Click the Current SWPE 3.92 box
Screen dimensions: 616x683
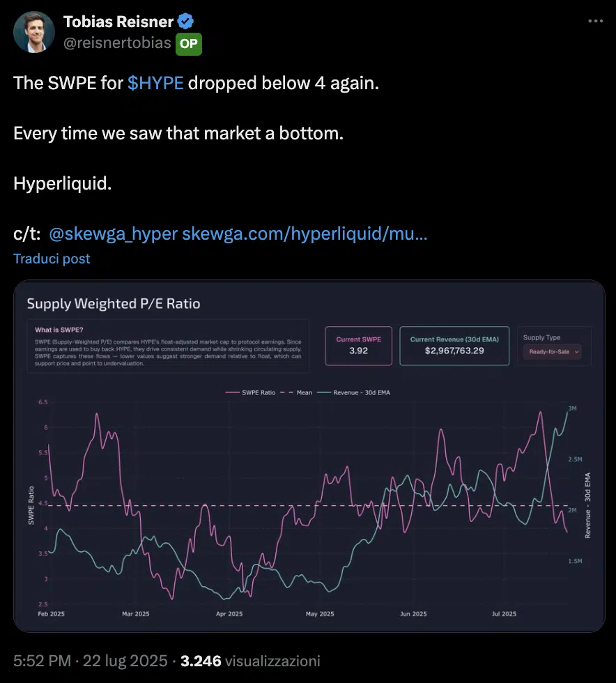[x=358, y=346]
